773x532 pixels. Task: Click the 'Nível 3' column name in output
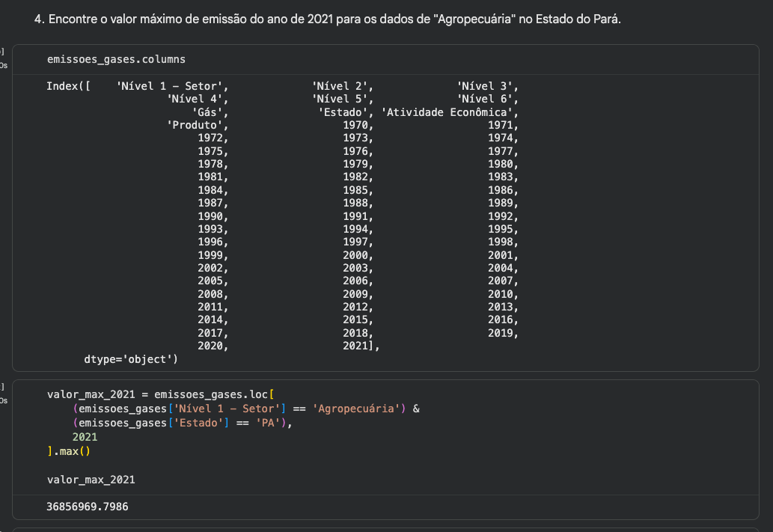[x=485, y=86]
